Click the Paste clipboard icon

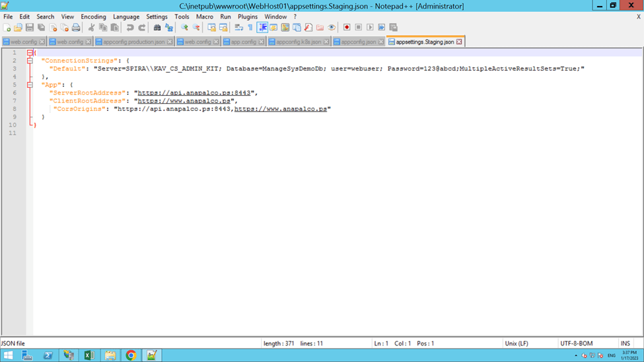[114, 28]
